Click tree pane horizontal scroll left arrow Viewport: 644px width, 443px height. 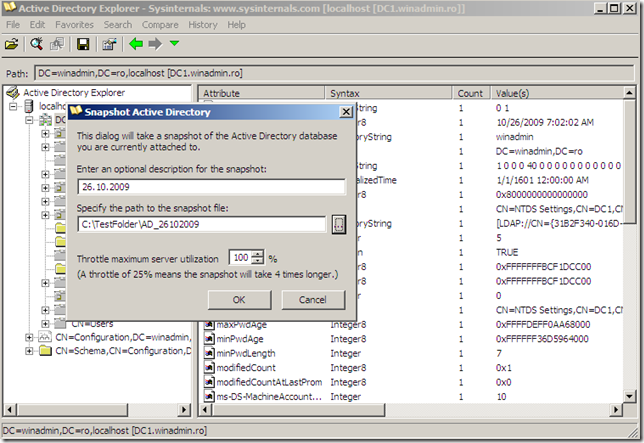coord(10,409)
